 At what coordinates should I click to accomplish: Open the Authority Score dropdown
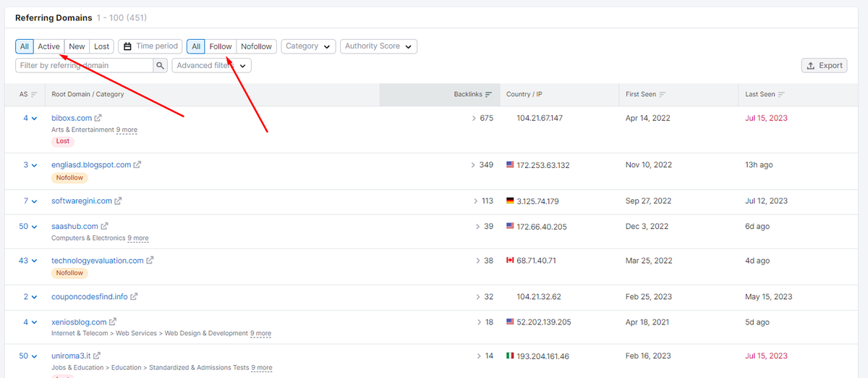[379, 46]
